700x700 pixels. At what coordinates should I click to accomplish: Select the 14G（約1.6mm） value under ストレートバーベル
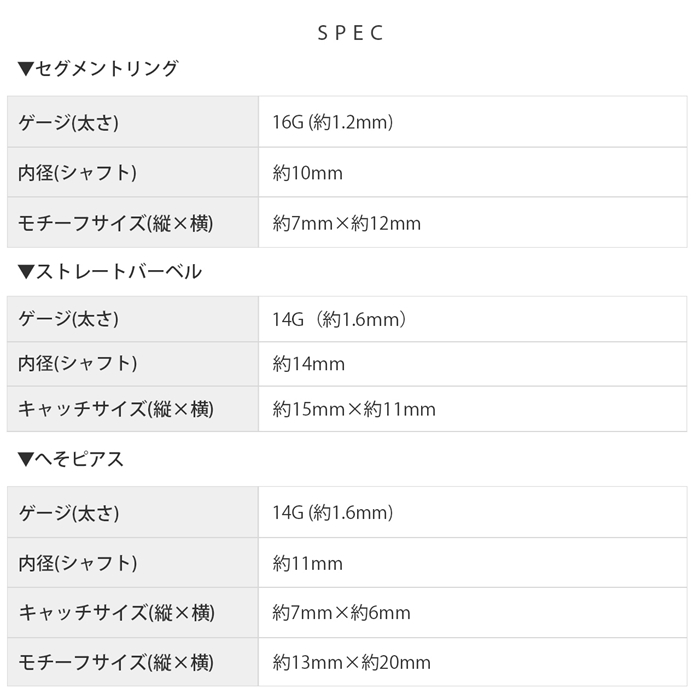(339, 319)
